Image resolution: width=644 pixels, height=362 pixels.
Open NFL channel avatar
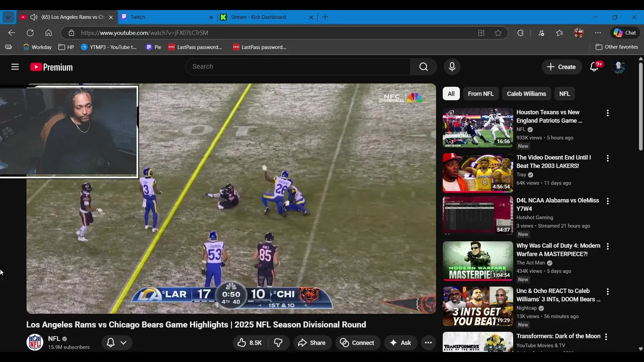35,342
